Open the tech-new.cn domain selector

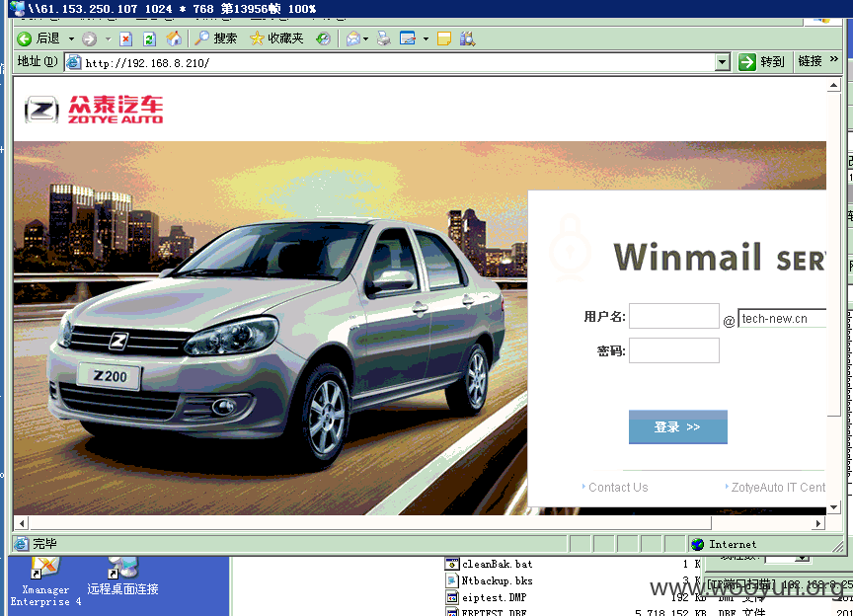(782, 318)
